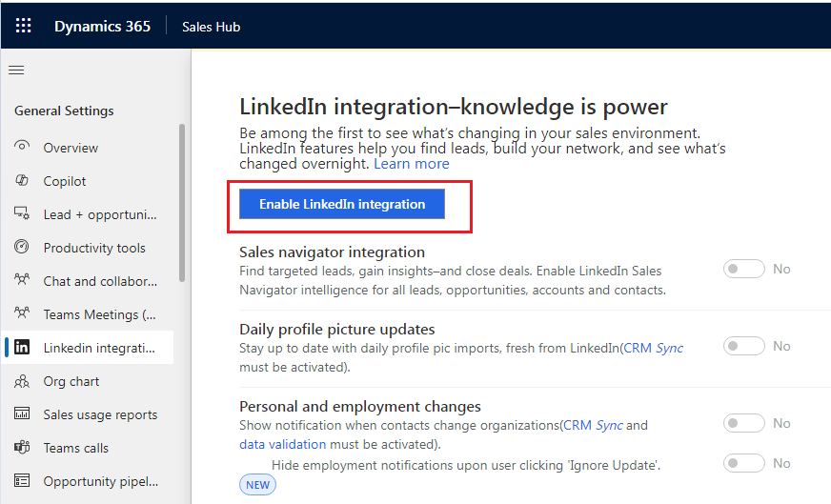Screen dimensions: 831x504
Task: Click Enable LinkedIn integration button
Action: pyautogui.click(x=342, y=204)
